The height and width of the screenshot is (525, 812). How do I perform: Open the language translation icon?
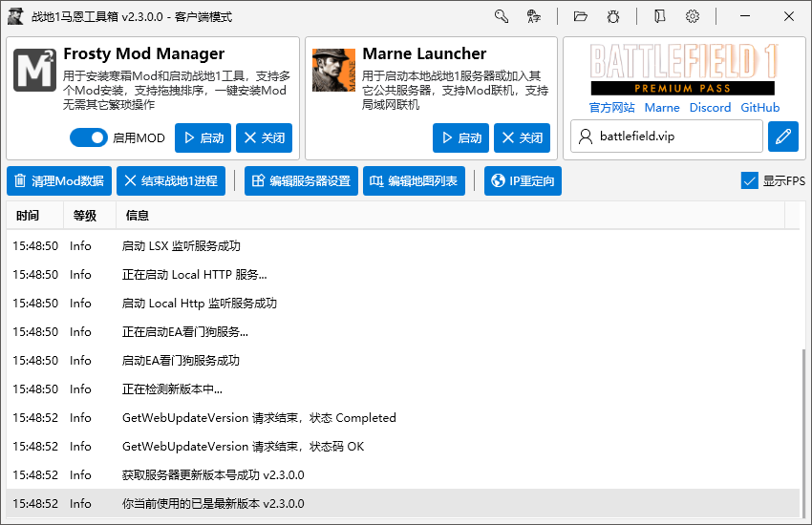tap(534, 16)
